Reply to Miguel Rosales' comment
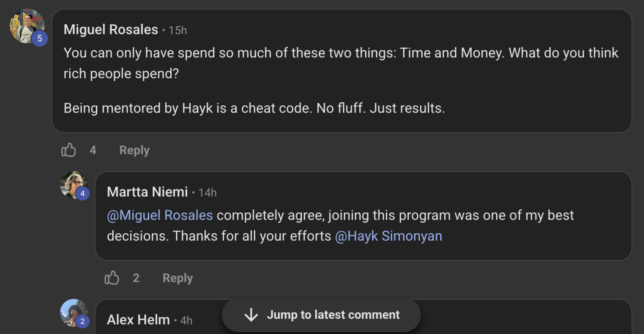This screenshot has height=334, width=644. [x=134, y=150]
